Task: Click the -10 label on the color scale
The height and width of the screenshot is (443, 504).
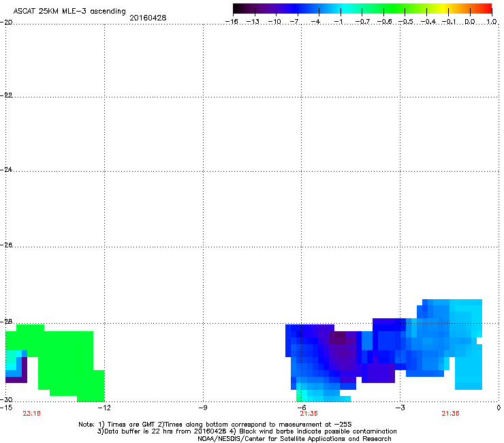Action: tap(274, 22)
